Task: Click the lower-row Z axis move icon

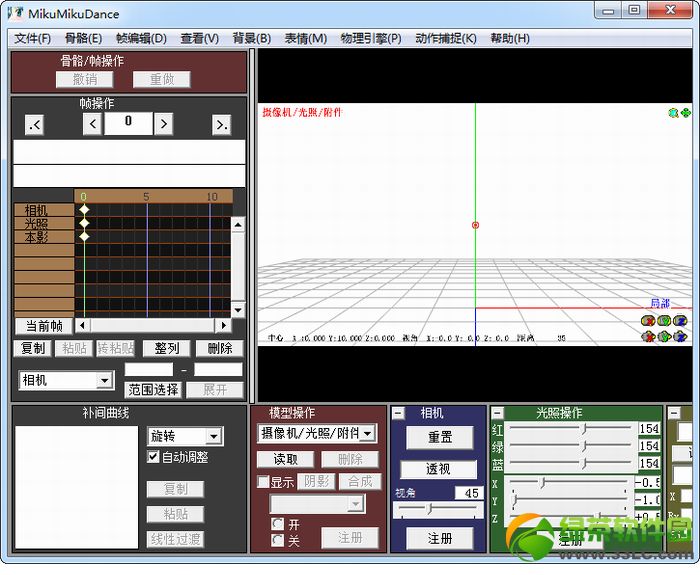Action: point(680,336)
